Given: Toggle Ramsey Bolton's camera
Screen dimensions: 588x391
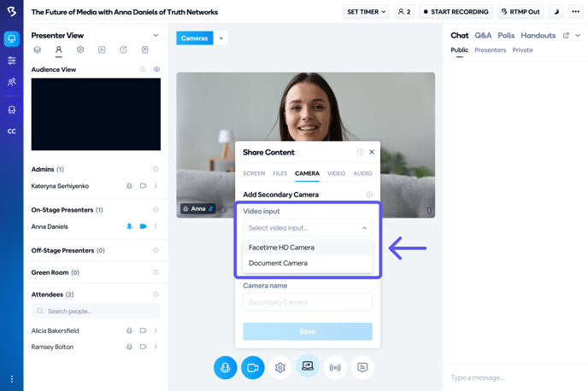Looking at the screenshot, I should pyautogui.click(x=143, y=347).
